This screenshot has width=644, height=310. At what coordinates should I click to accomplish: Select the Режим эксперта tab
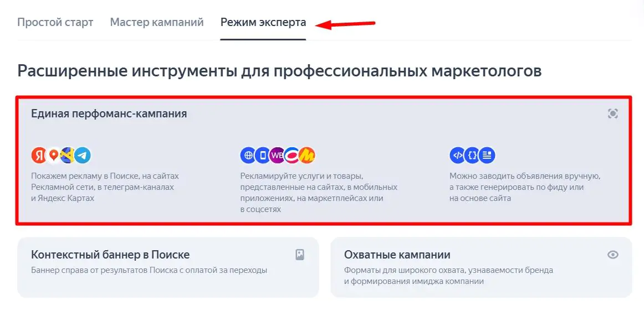[x=263, y=22]
